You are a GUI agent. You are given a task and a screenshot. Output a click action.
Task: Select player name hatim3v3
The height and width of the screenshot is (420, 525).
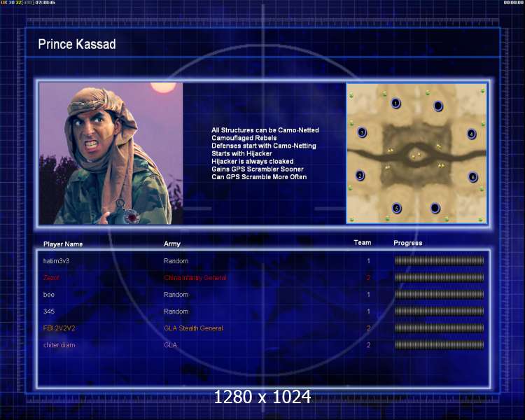pos(56,260)
